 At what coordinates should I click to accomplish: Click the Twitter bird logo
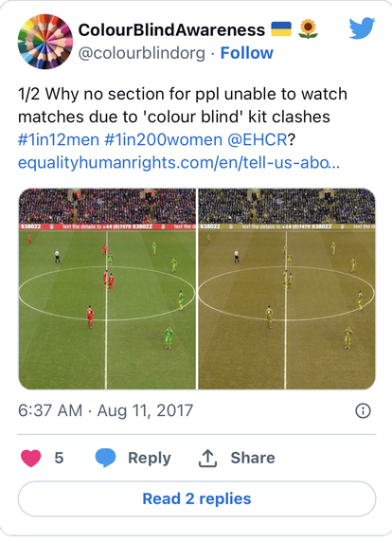pyautogui.click(x=362, y=28)
